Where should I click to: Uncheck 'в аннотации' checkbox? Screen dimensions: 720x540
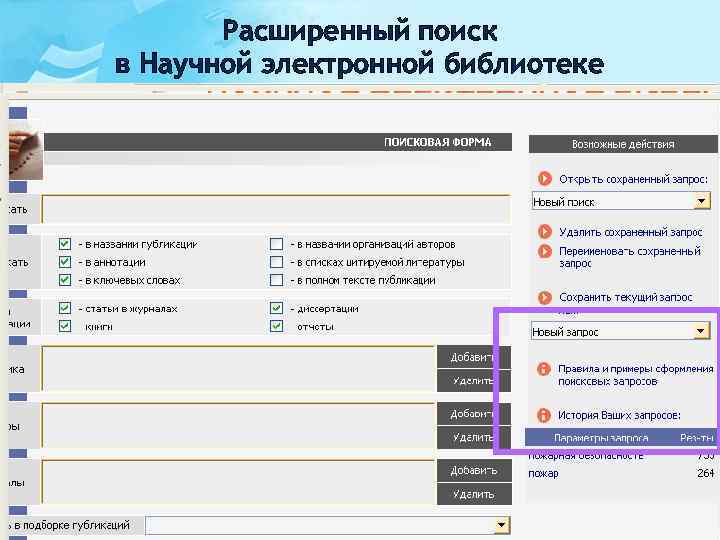pyautogui.click(x=65, y=262)
